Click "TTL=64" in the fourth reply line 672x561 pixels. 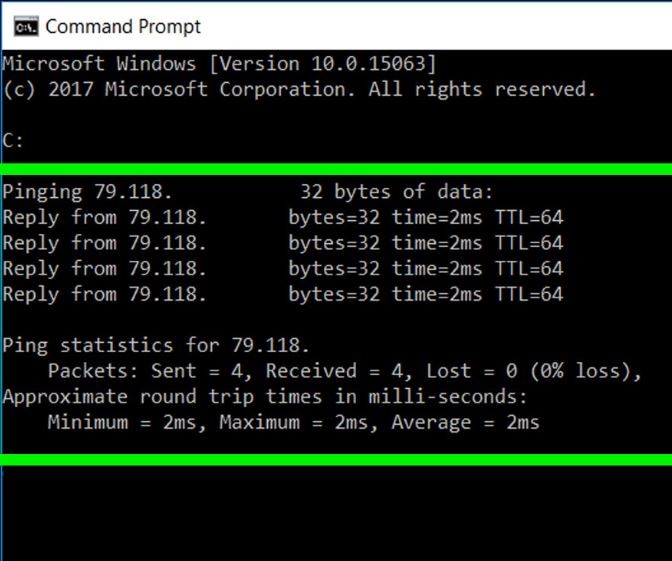click(x=529, y=295)
